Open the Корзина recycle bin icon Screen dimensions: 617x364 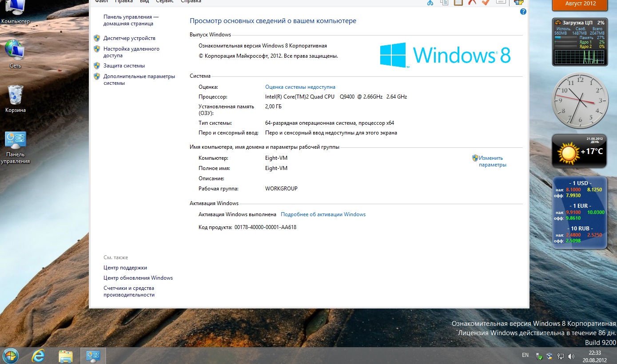16,99
